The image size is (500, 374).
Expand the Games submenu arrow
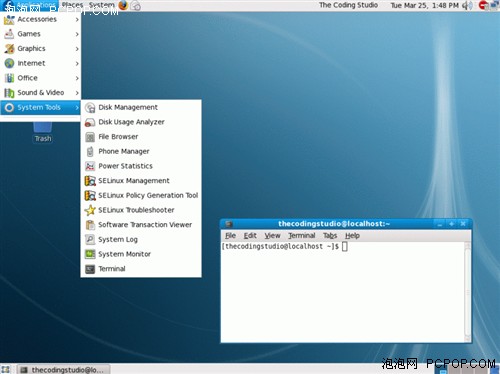pos(77,34)
